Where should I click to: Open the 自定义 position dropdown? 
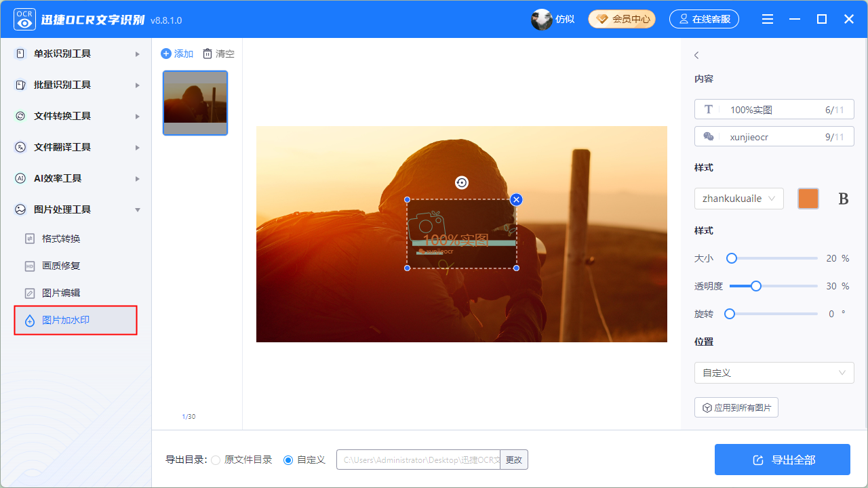click(x=774, y=373)
